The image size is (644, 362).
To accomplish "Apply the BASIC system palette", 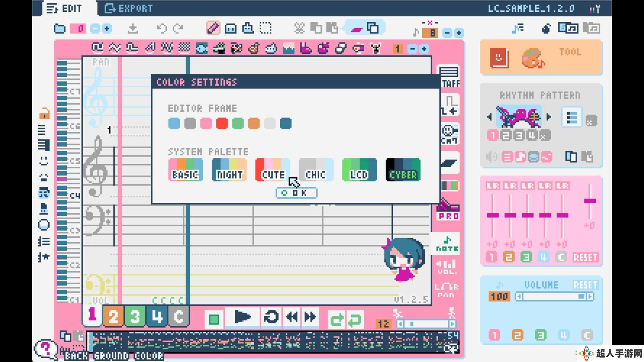I will [x=185, y=170].
